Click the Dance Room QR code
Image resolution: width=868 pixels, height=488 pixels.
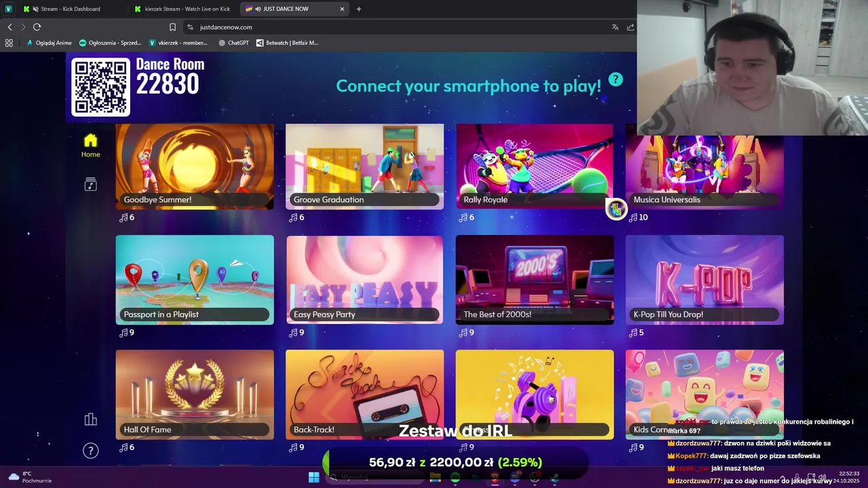(x=100, y=87)
